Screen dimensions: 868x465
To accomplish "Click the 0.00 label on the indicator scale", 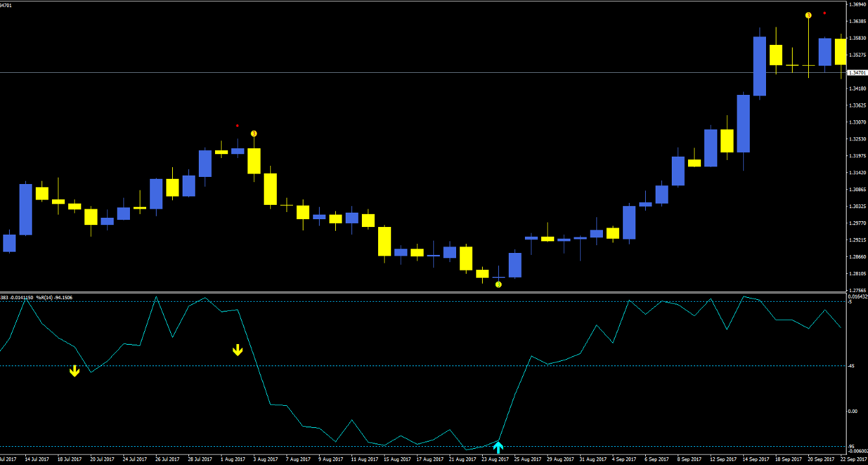I will pyautogui.click(x=852, y=411).
